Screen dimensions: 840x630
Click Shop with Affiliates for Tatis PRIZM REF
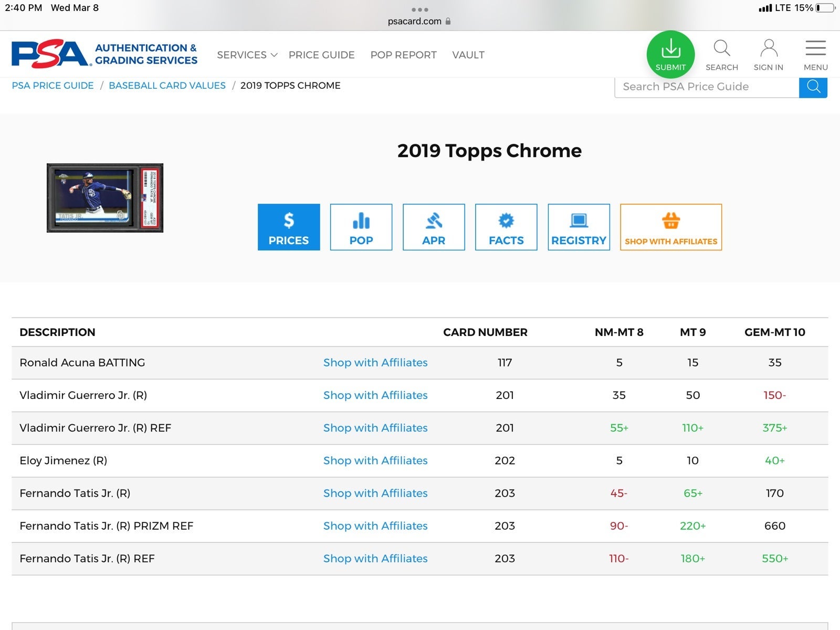(x=375, y=526)
